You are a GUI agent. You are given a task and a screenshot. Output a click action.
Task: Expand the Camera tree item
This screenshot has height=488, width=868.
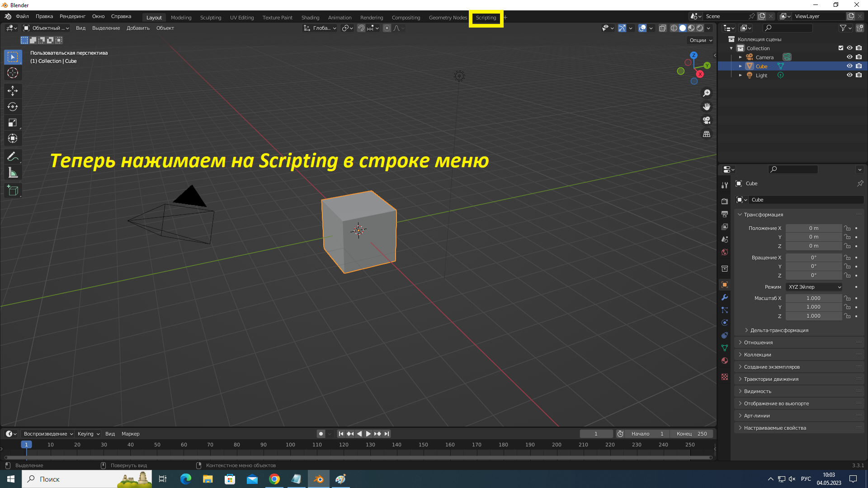tap(740, 57)
